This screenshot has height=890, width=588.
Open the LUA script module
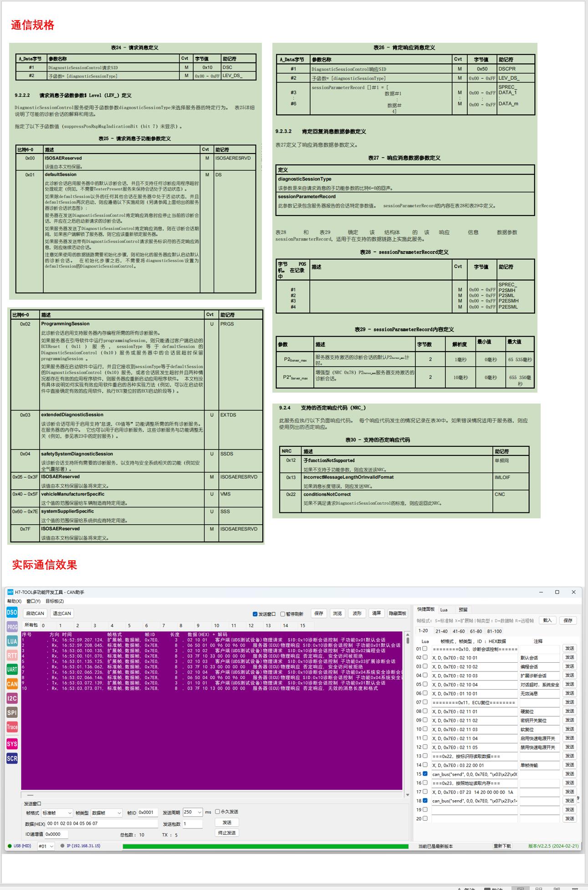point(12,641)
